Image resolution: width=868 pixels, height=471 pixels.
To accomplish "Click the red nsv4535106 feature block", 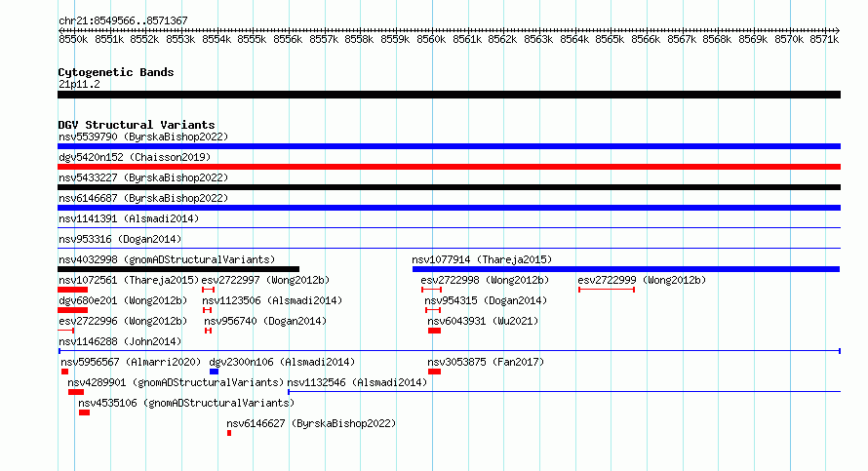I will click(84, 412).
